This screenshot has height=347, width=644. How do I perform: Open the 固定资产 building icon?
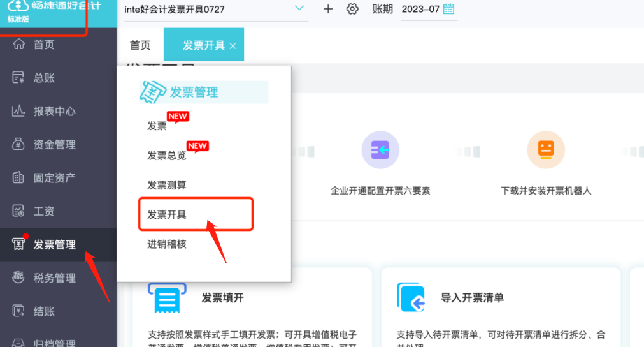[18, 177]
